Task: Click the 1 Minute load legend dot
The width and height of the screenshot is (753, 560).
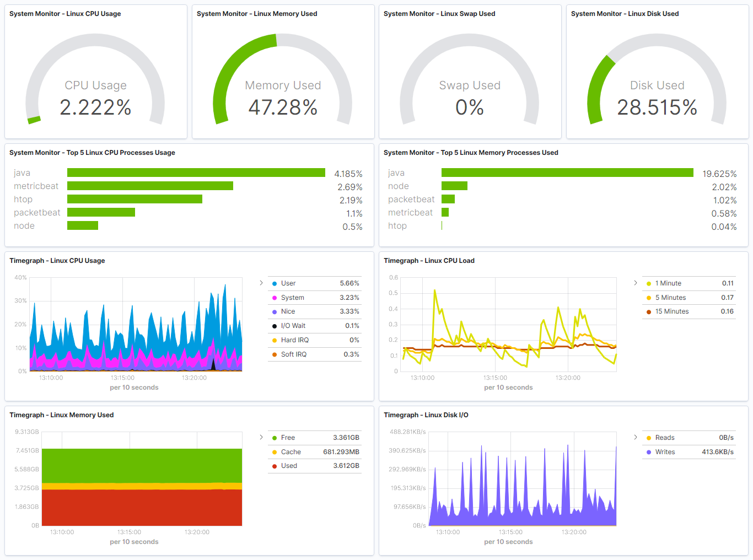Action: point(649,283)
